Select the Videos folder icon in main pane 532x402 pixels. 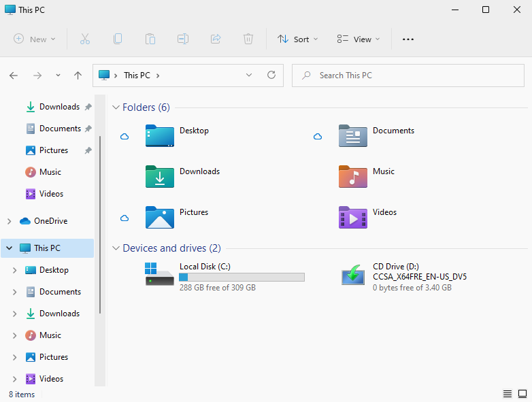tap(353, 217)
